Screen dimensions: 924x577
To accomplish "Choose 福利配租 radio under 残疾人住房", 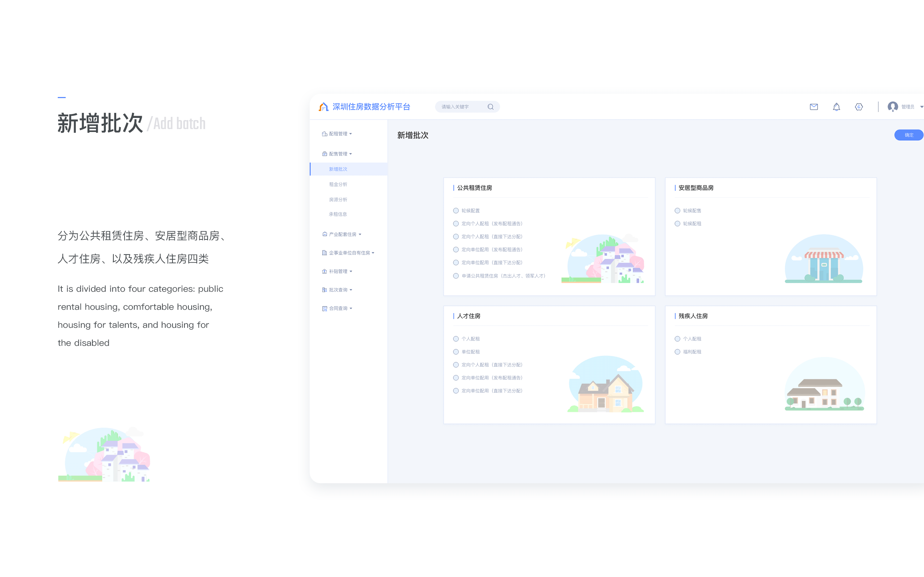I will point(677,352).
